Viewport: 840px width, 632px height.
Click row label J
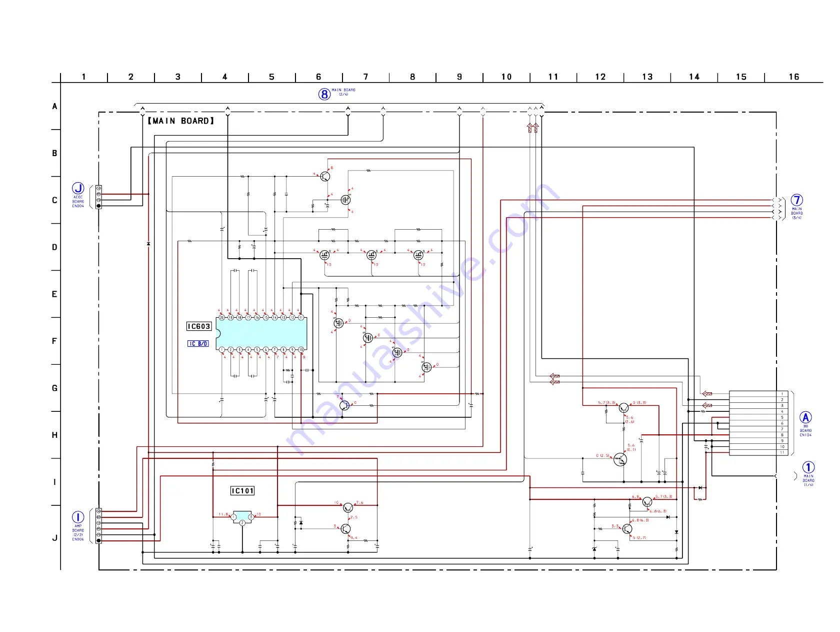54,538
